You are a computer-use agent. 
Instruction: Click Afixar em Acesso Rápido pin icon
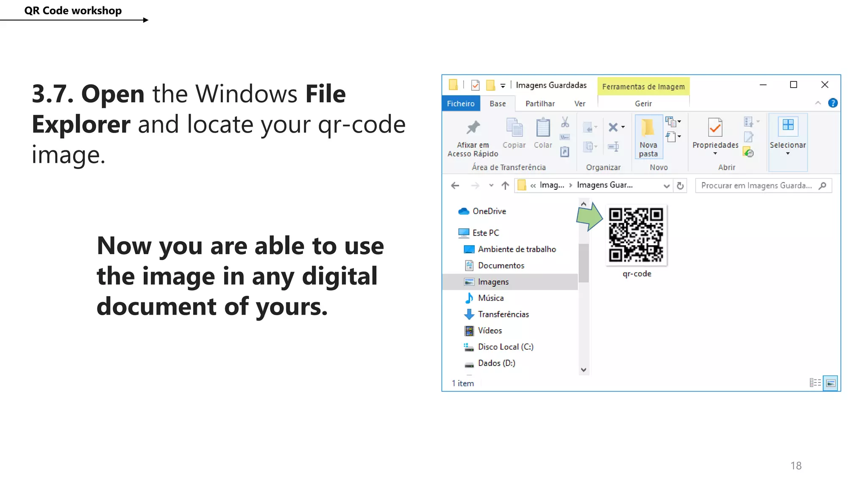pyautogui.click(x=473, y=127)
